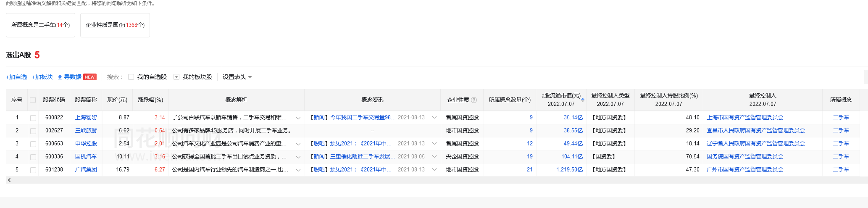Click the 所属概念数量(个) column header

(510, 100)
